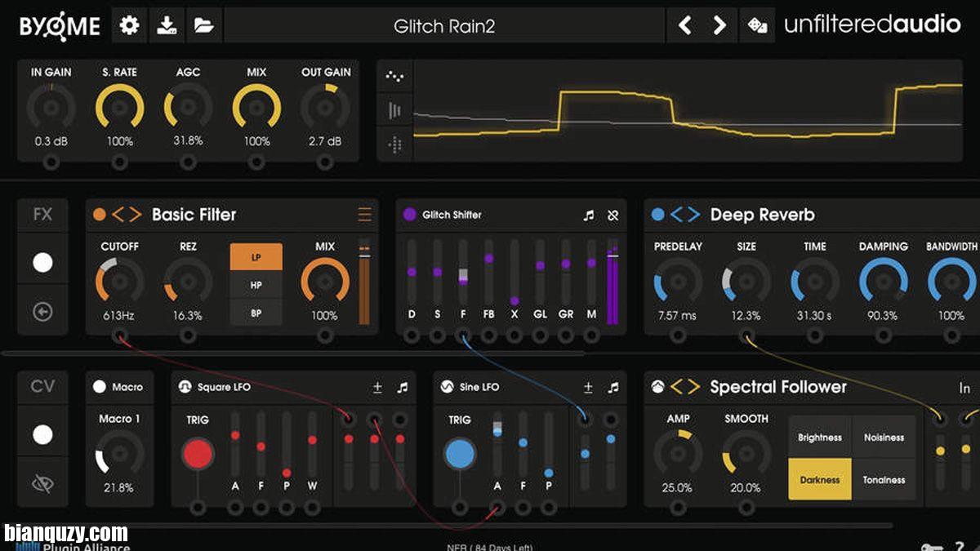
Task: Click the modulation jack under Deep Reverb SIZE
Action: tap(746, 335)
